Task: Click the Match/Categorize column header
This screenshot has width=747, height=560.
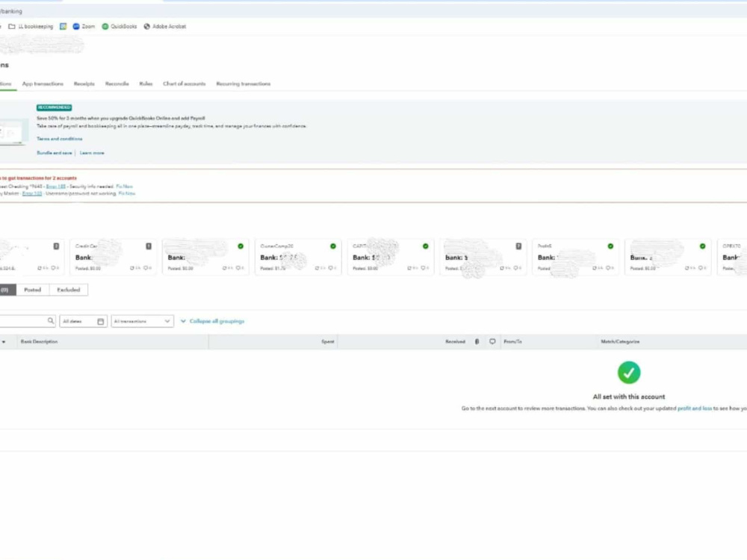Action: (620, 342)
